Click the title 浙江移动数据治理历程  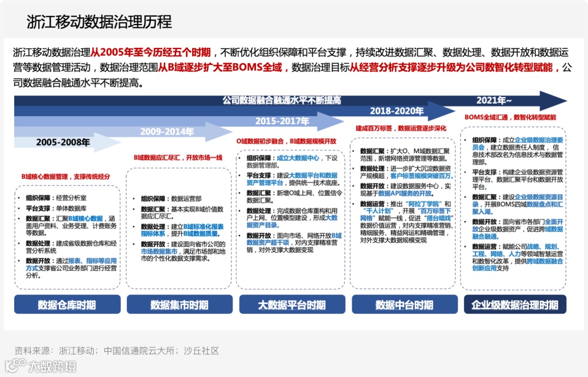pos(100,22)
